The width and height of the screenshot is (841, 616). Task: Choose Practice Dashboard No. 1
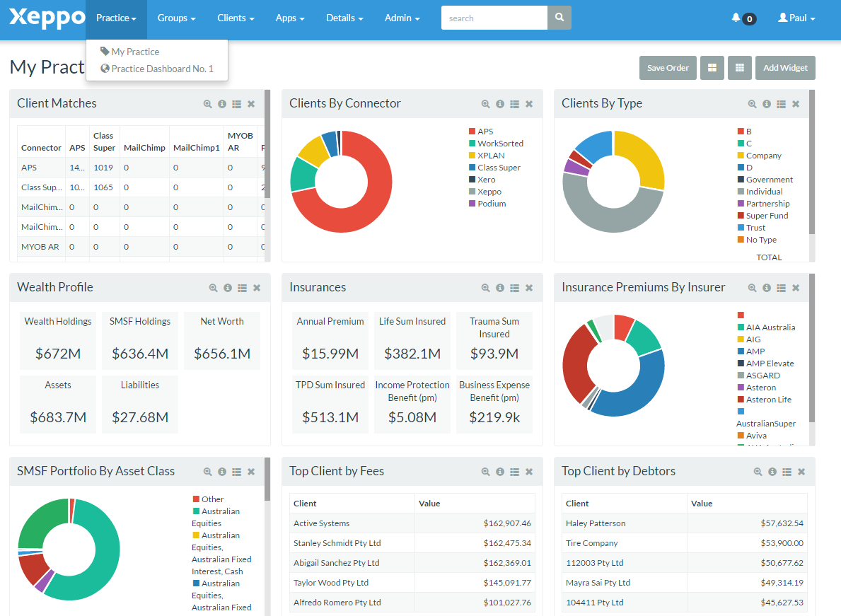click(161, 69)
